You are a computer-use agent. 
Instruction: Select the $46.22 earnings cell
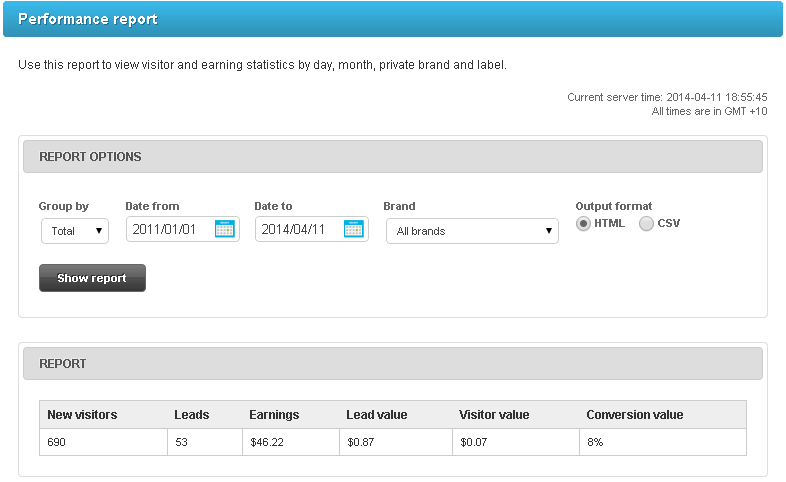pos(291,442)
